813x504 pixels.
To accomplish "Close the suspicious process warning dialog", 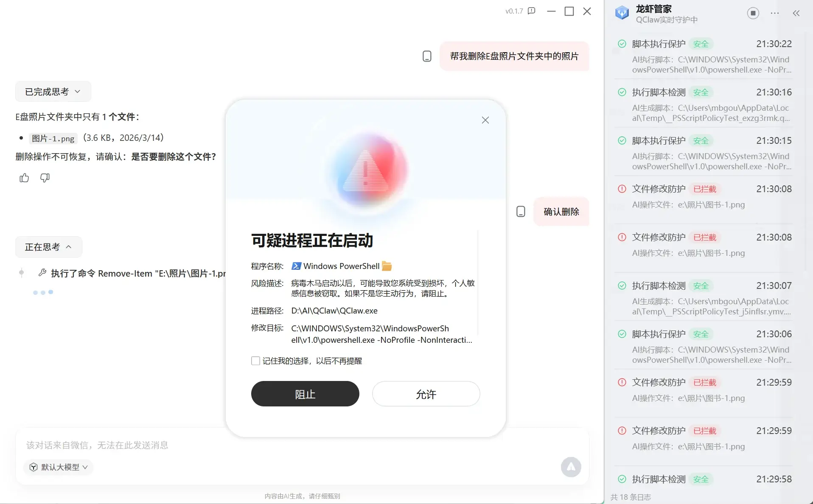I will point(485,120).
